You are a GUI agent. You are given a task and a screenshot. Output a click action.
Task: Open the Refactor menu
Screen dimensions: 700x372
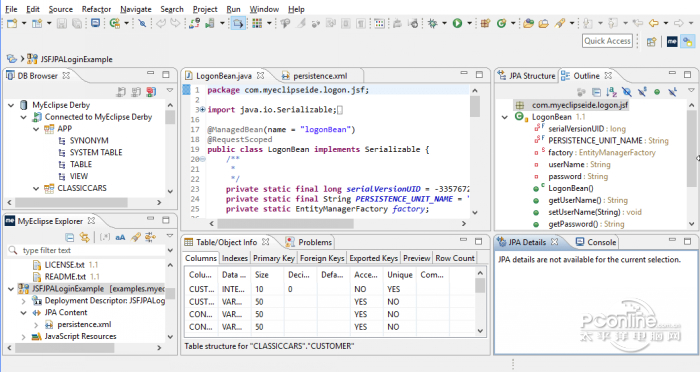click(96, 9)
